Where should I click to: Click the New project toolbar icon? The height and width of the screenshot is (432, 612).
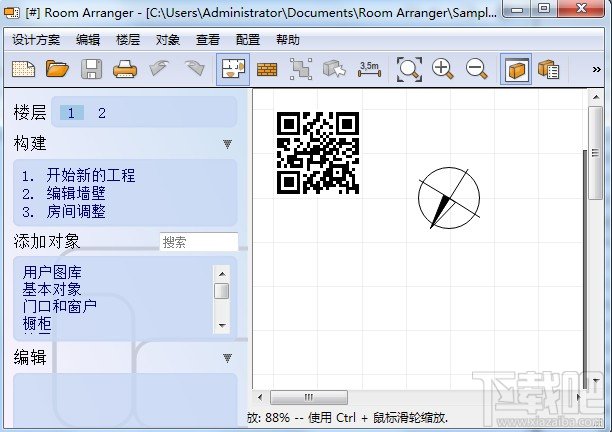(23, 69)
